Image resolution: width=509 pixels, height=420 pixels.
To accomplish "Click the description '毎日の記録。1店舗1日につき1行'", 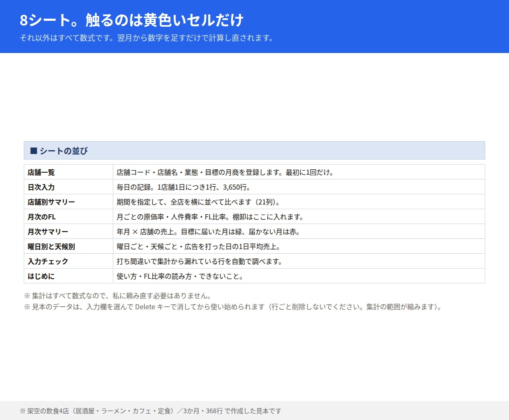I will tap(299, 187).
